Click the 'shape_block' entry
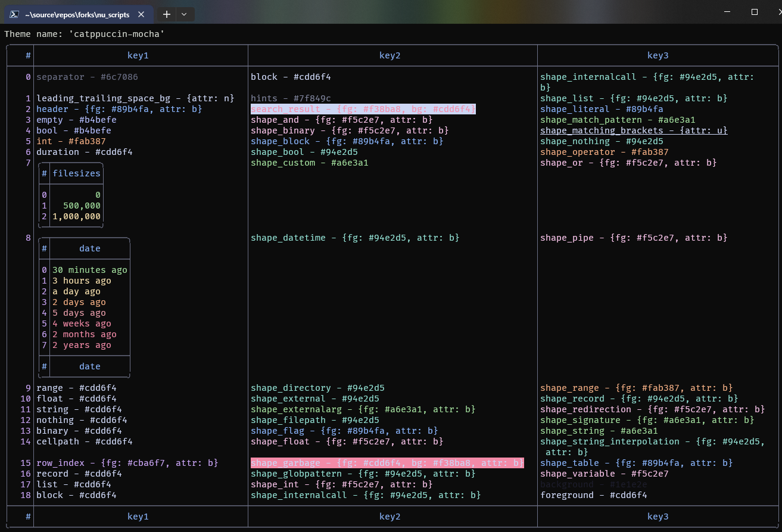 (x=347, y=141)
